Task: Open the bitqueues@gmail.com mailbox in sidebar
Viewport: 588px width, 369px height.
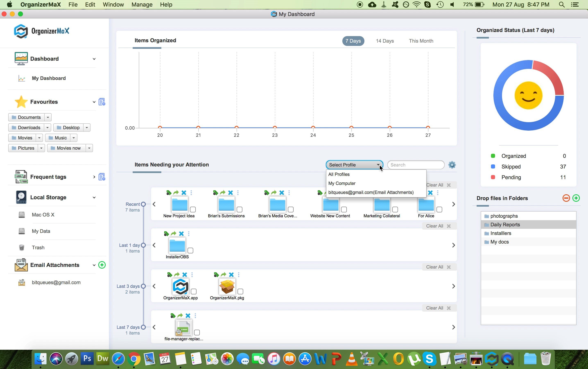Action: pos(56,282)
